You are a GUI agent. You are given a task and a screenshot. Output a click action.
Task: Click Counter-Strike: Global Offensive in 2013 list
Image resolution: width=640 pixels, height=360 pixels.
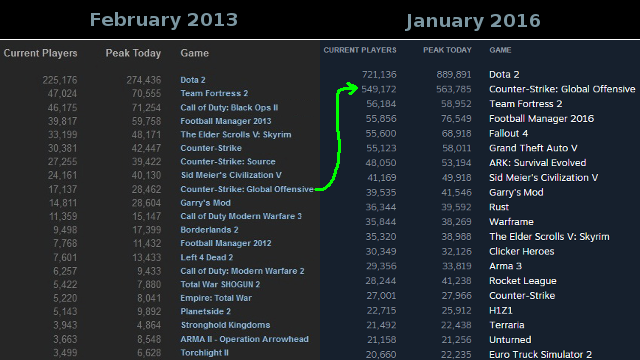[x=247, y=189]
